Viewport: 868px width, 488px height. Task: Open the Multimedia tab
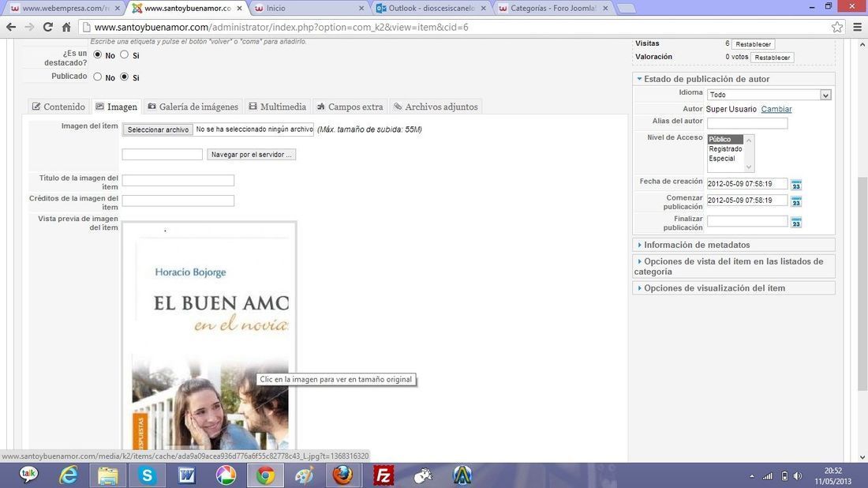click(x=277, y=107)
